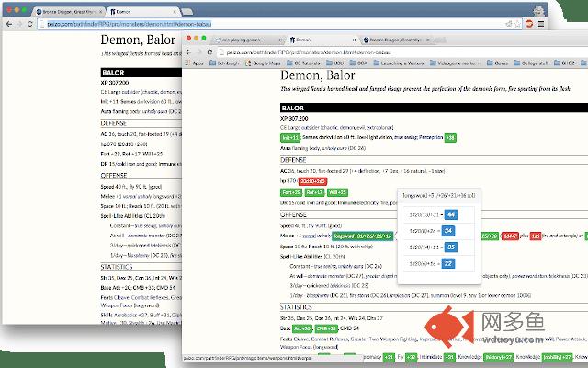Click the BALOR heading in front window
The width and height of the screenshot is (588, 368).
[292, 109]
